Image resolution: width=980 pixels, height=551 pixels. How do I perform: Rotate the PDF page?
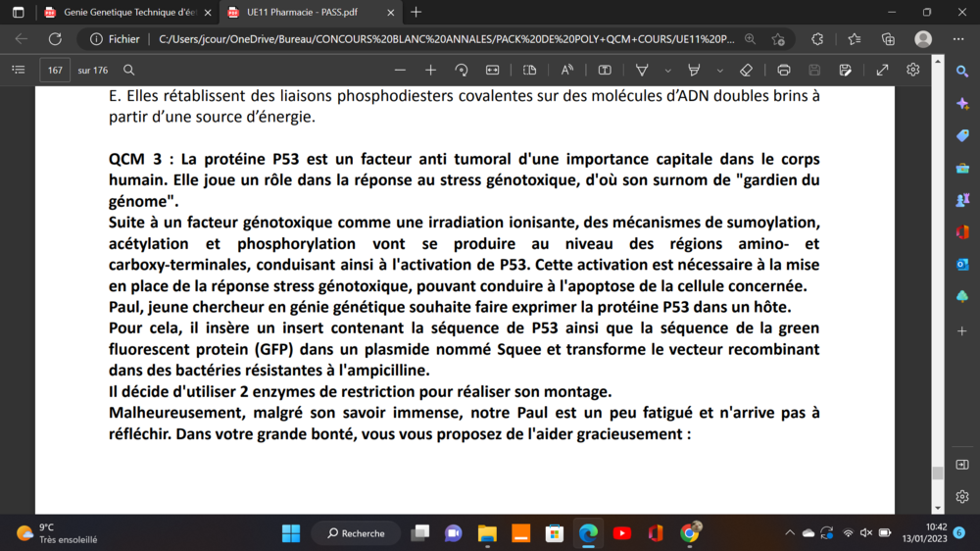(x=462, y=70)
